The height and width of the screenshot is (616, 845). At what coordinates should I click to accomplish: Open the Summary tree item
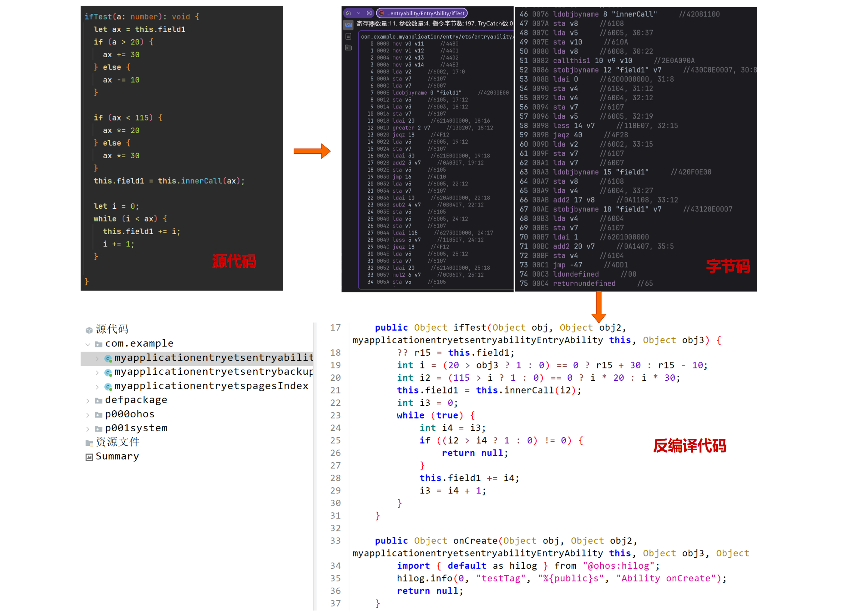click(x=117, y=456)
